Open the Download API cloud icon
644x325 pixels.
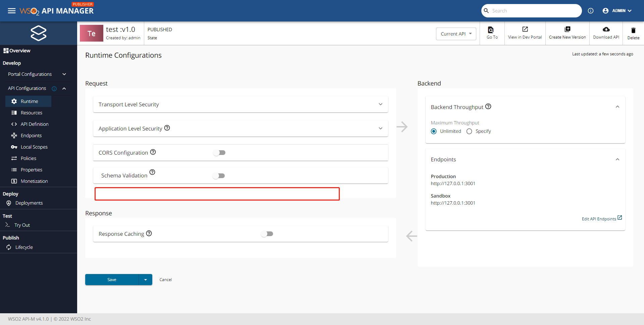[606, 29]
